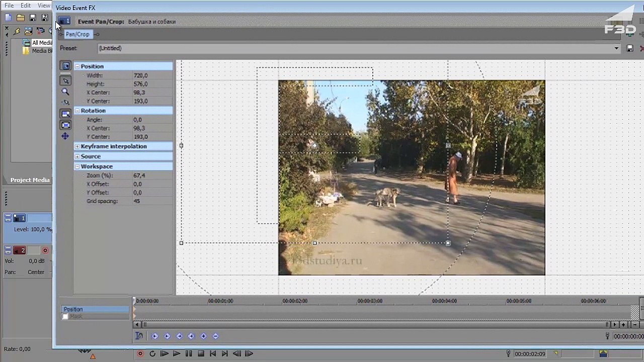Select the magnifier Zoom Edit tool
The width and height of the screenshot is (644, 362).
pos(65,92)
